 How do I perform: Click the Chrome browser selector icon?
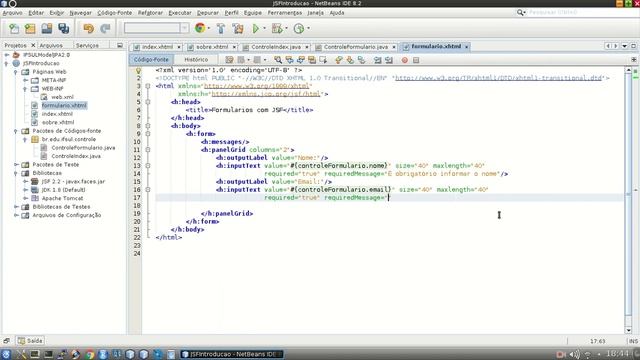pos(200,28)
